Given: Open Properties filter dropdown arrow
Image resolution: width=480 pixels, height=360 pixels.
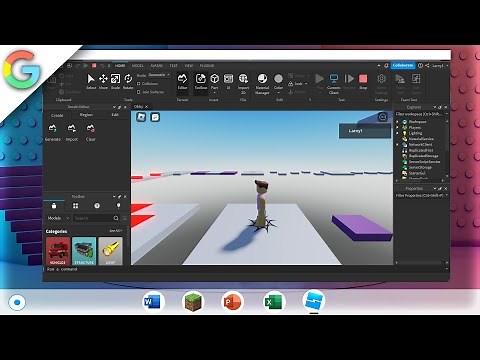Looking at the screenshot, I should coord(446,195).
